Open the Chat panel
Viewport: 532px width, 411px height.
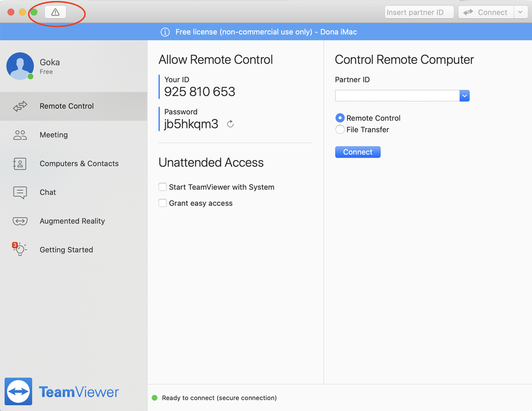(x=47, y=192)
